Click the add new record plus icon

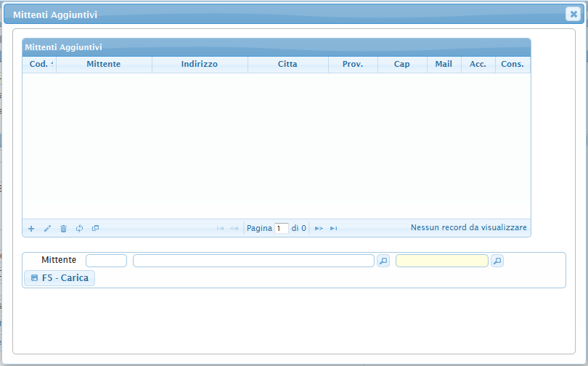click(x=31, y=229)
